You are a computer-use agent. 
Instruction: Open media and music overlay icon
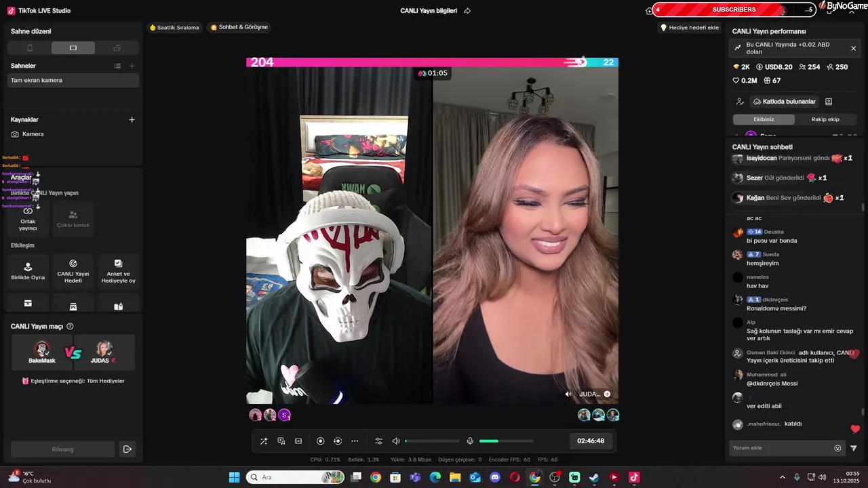pyautogui.click(x=281, y=441)
